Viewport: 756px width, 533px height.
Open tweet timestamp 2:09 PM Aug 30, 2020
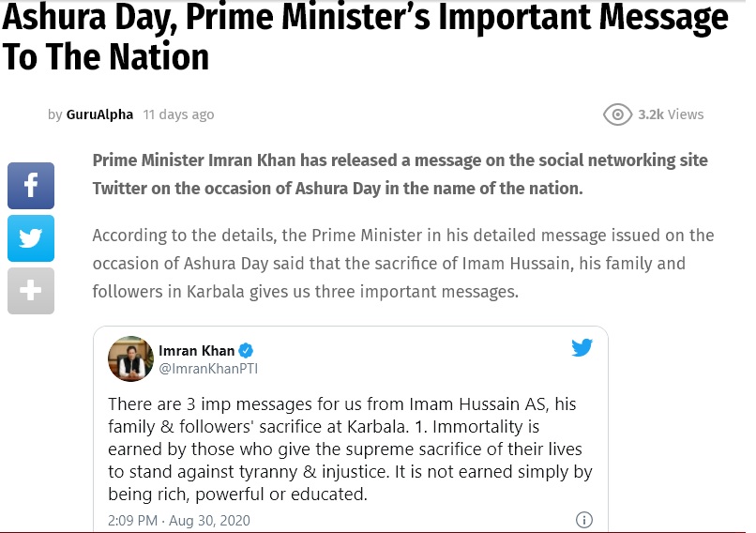(x=179, y=521)
